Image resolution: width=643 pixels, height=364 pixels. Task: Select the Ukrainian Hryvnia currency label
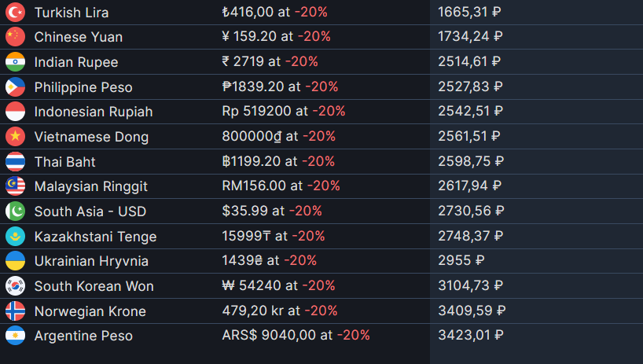pos(91,261)
